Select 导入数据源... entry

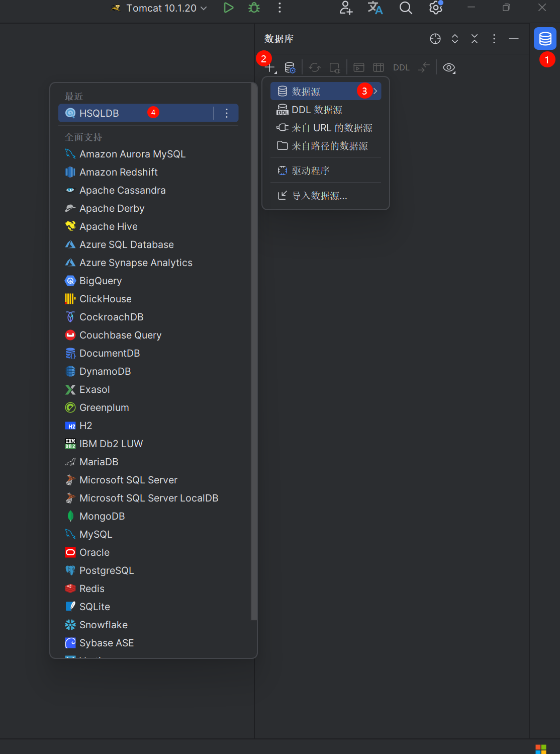point(326,195)
